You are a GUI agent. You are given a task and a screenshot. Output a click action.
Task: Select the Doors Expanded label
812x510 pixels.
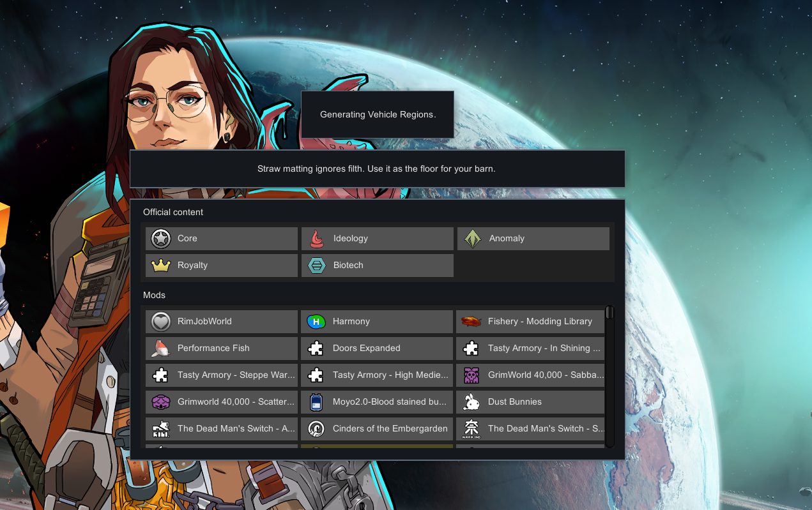coord(367,349)
